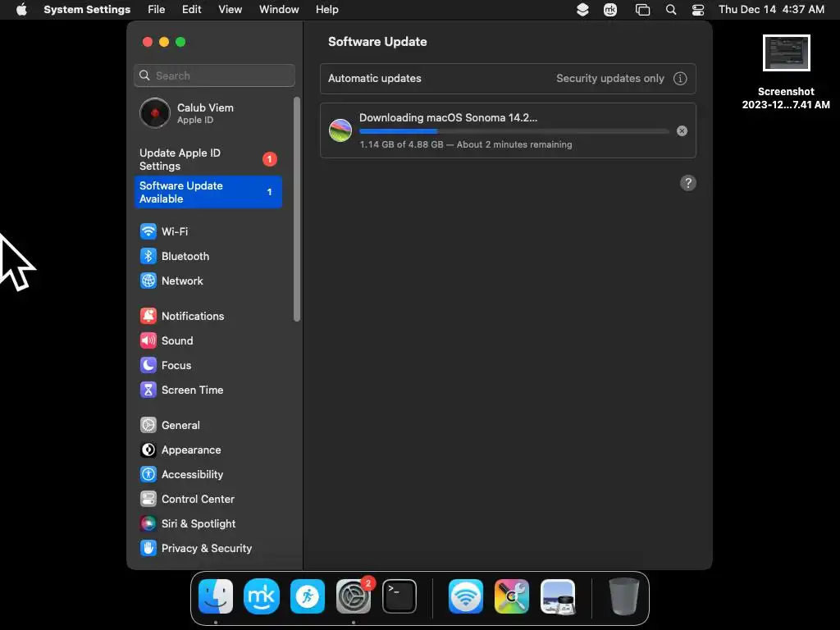
Task: Click the mk menu bar icon
Action: tap(610, 10)
